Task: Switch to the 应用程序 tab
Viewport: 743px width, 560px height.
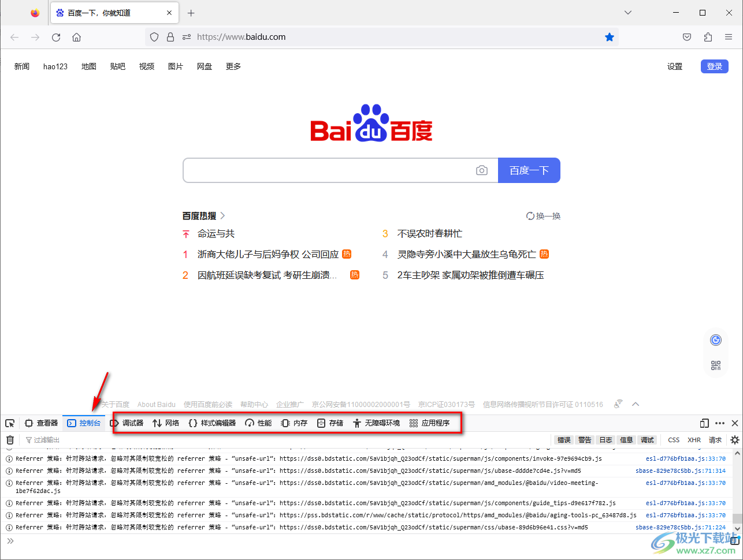Action: [429, 423]
